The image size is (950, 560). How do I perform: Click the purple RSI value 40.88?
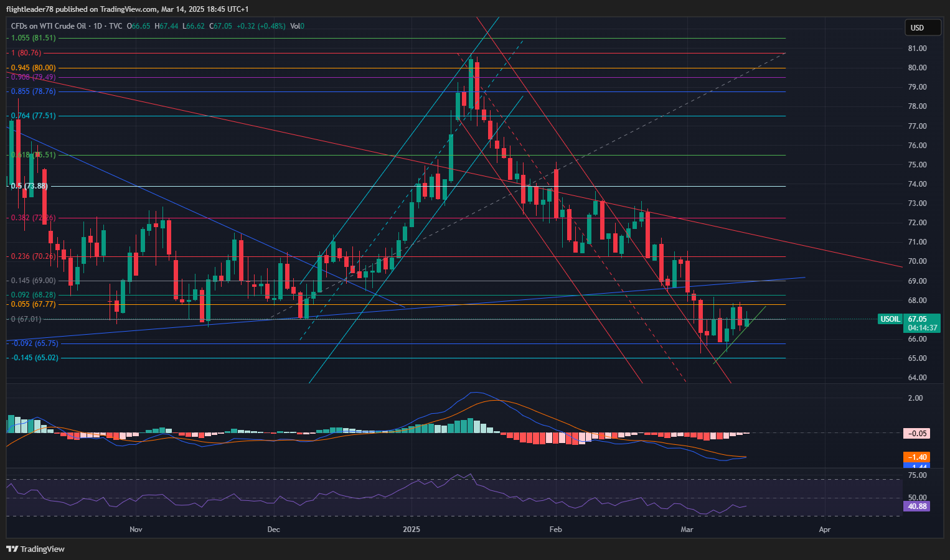[x=917, y=506]
